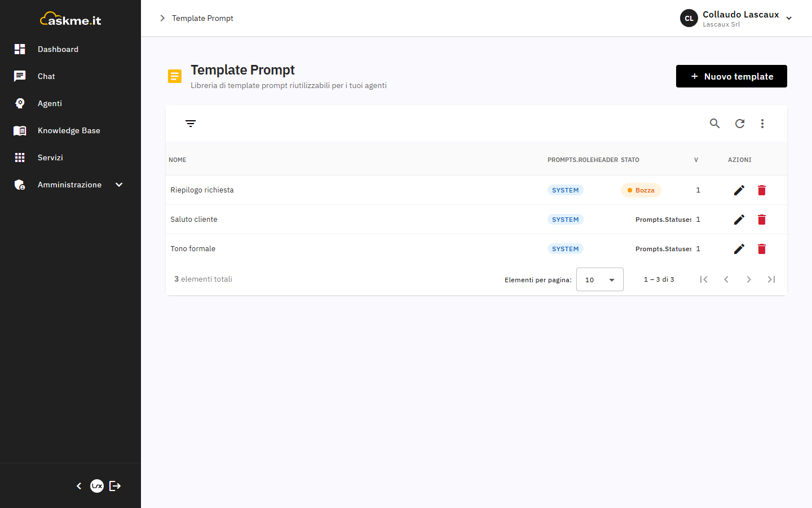This screenshot has height=508, width=812.
Task: Open table search with magnifier icon
Action: click(714, 123)
